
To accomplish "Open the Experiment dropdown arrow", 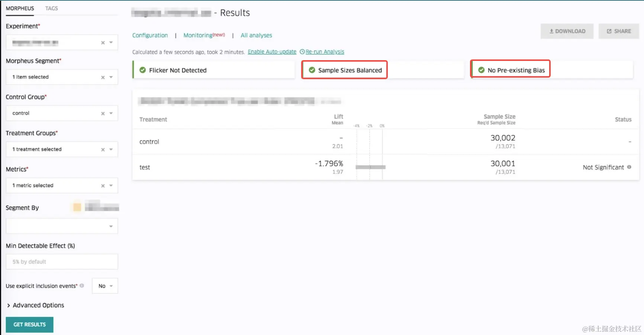I will tap(111, 42).
